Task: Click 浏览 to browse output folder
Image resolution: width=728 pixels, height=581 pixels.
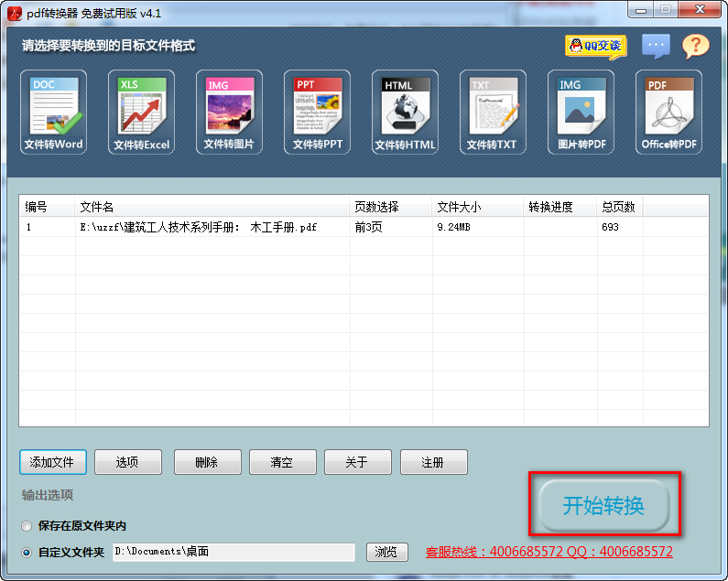Action: 387,552
